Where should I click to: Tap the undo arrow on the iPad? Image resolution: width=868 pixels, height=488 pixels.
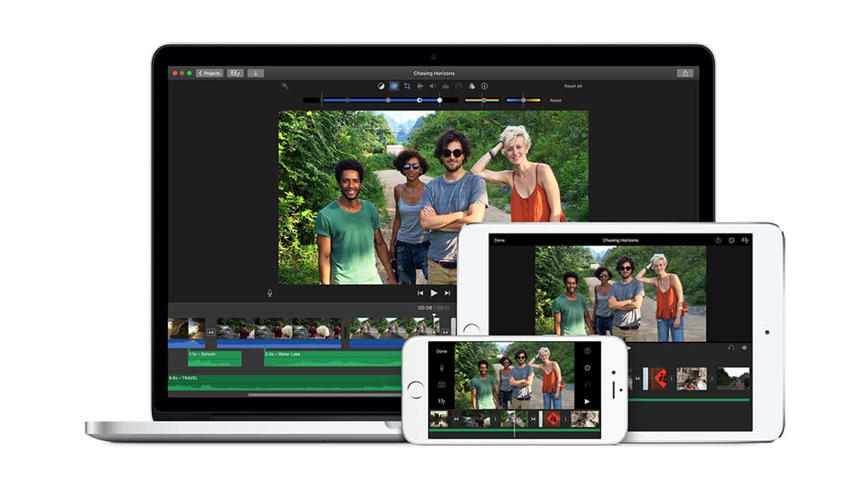click(731, 348)
